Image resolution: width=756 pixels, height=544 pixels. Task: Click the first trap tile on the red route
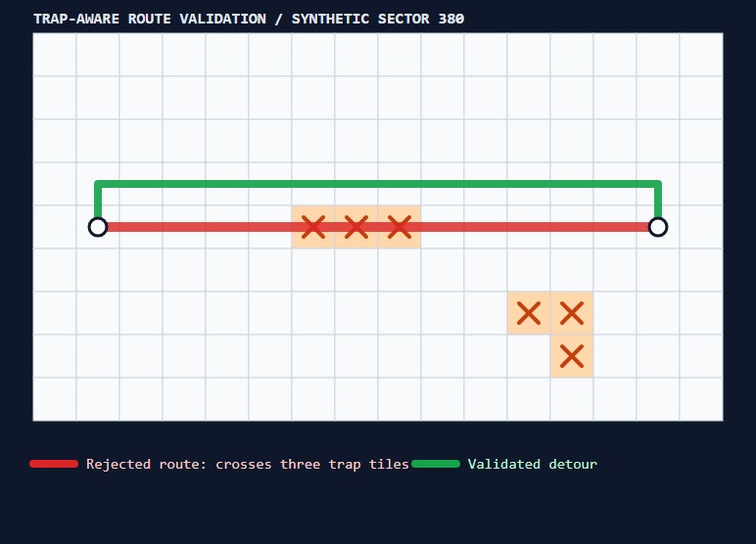pyautogui.click(x=313, y=227)
